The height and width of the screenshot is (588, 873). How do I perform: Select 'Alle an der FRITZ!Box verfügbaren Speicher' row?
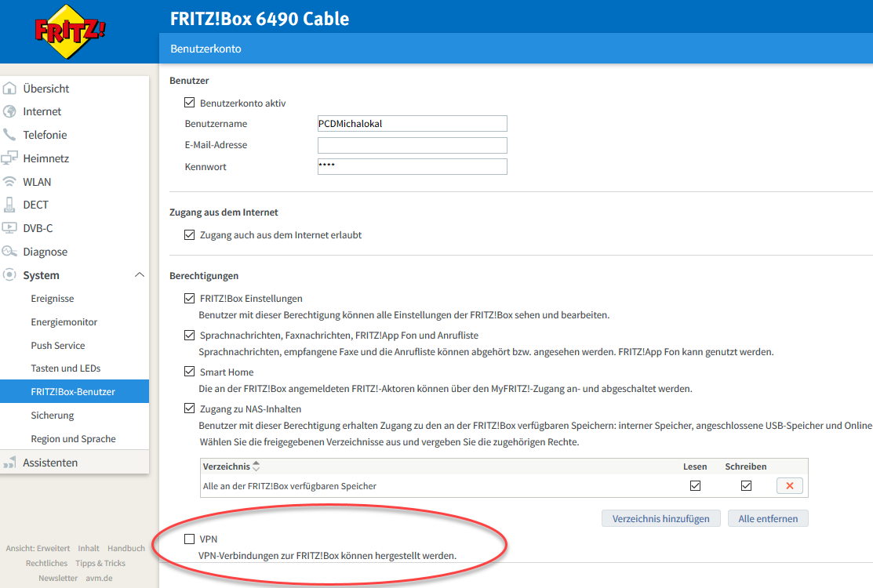504,485
